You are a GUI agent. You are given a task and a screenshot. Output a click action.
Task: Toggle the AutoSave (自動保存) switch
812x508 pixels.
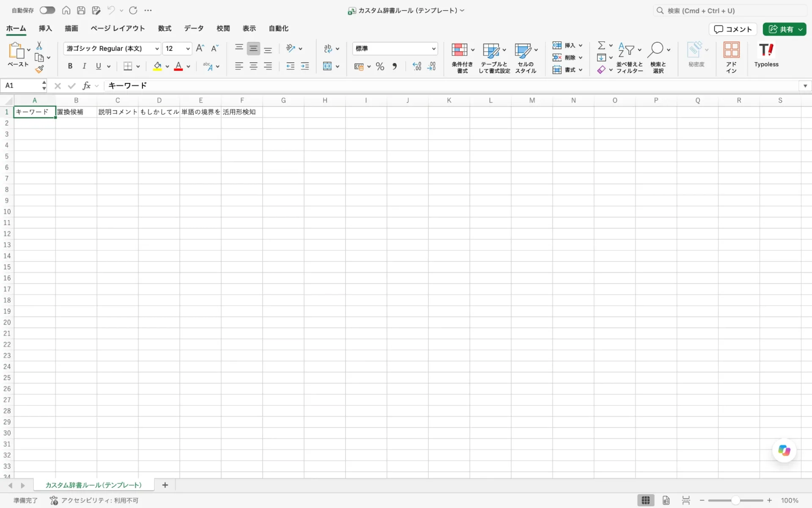coord(47,10)
